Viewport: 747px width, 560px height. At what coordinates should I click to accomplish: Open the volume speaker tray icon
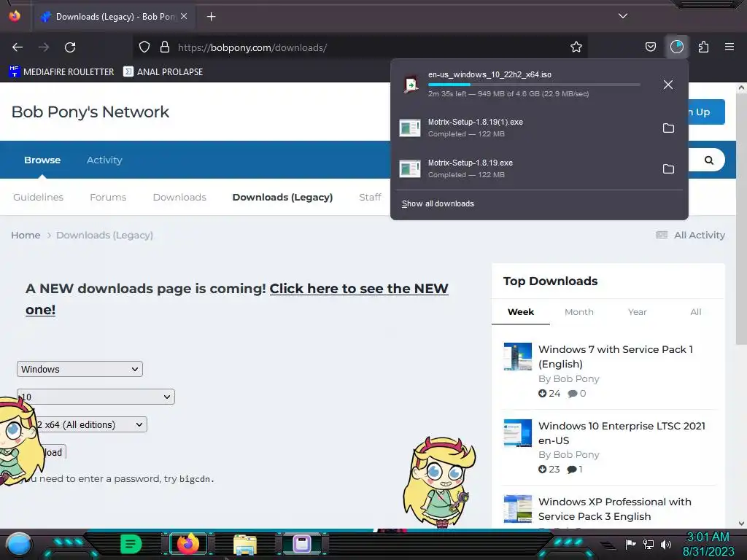[x=666, y=544]
